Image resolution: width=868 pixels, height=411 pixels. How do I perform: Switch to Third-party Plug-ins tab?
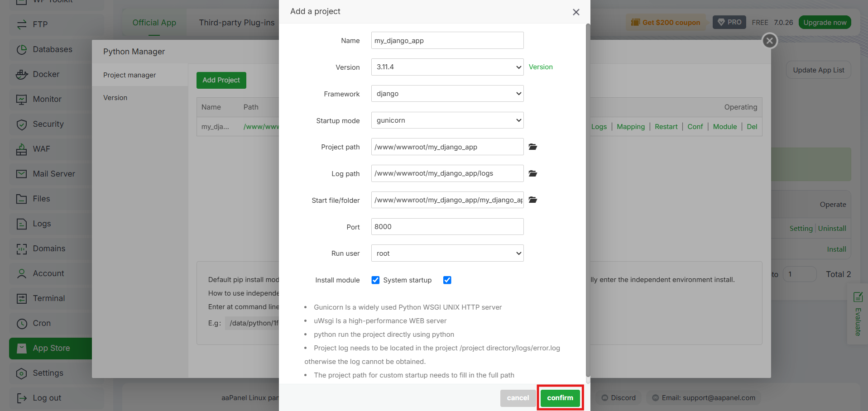(x=237, y=23)
